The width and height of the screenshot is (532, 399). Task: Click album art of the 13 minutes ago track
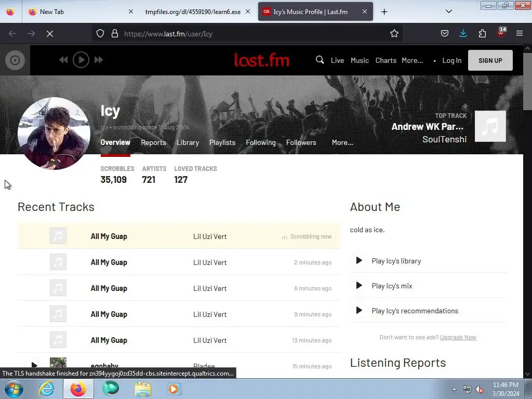(x=58, y=340)
